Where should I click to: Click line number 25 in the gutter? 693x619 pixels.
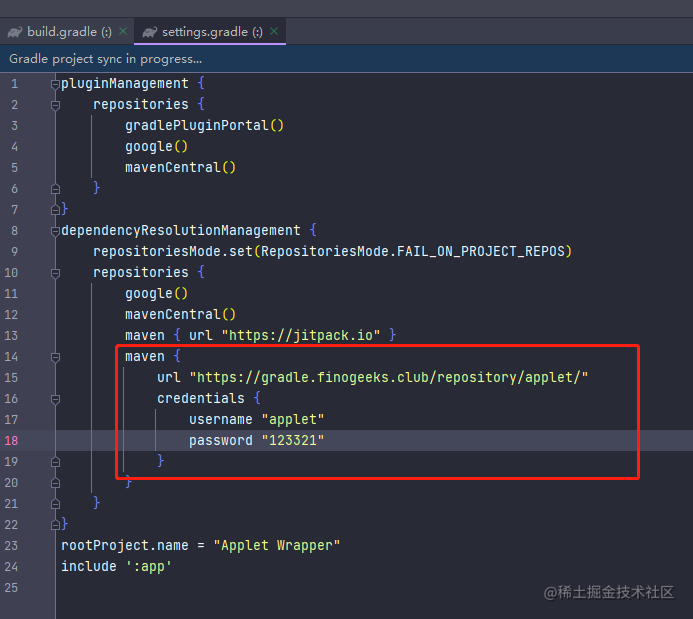11,588
